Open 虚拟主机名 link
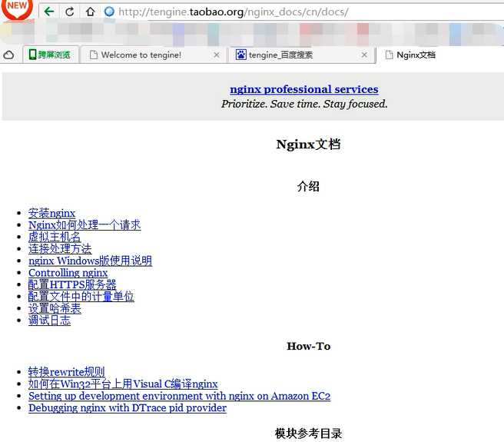The width and height of the screenshot is (504, 442). click(55, 237)
